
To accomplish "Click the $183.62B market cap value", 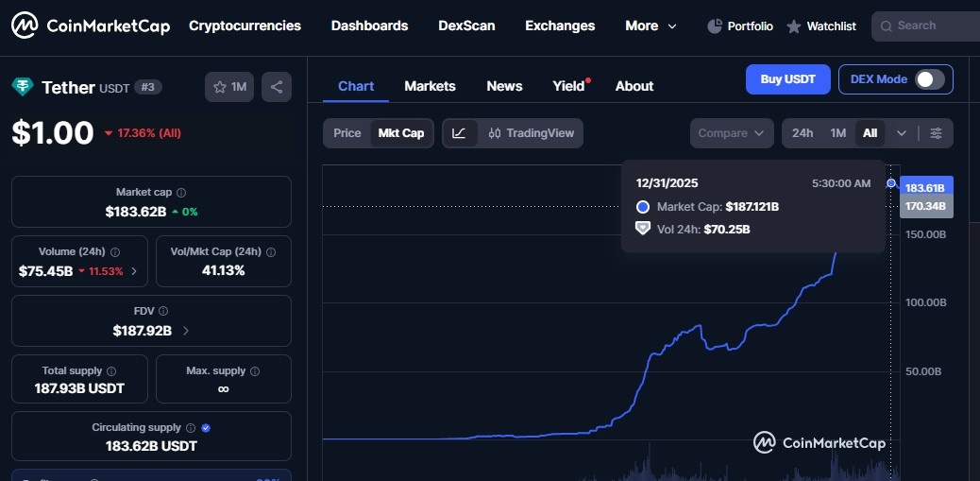I will (x=136, y=212).
